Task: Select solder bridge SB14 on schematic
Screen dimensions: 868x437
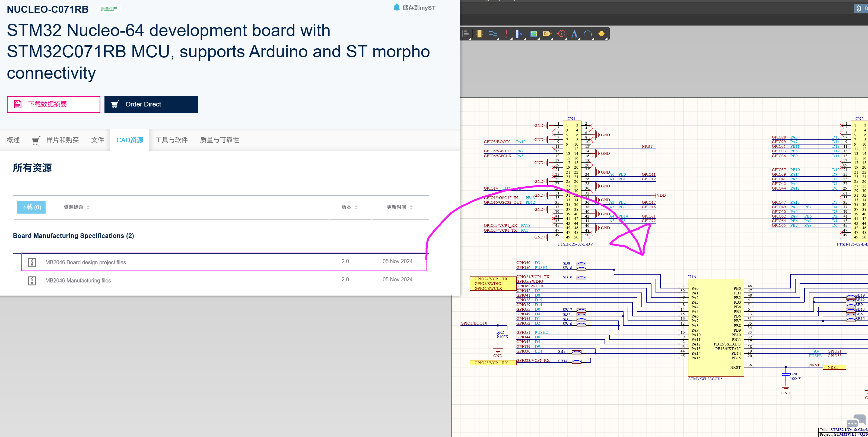Action: coord(577,362)
